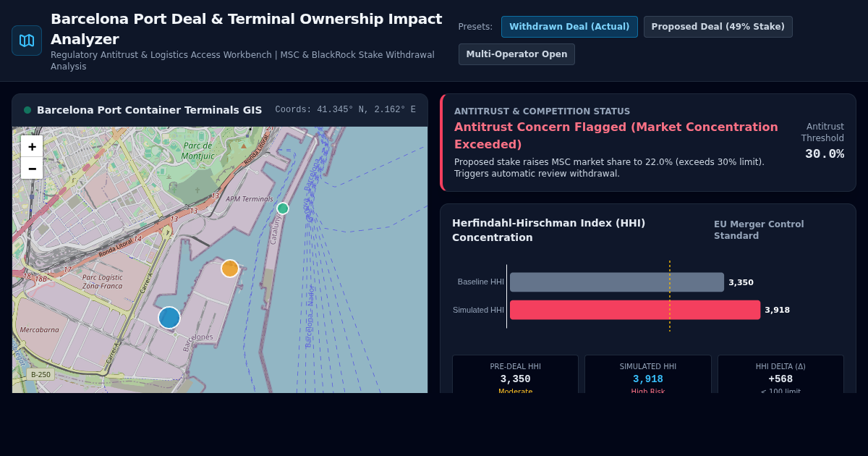Screen dimensions: 868x456
Task: Click the Simulated HHI red bar
Action: 635,310
